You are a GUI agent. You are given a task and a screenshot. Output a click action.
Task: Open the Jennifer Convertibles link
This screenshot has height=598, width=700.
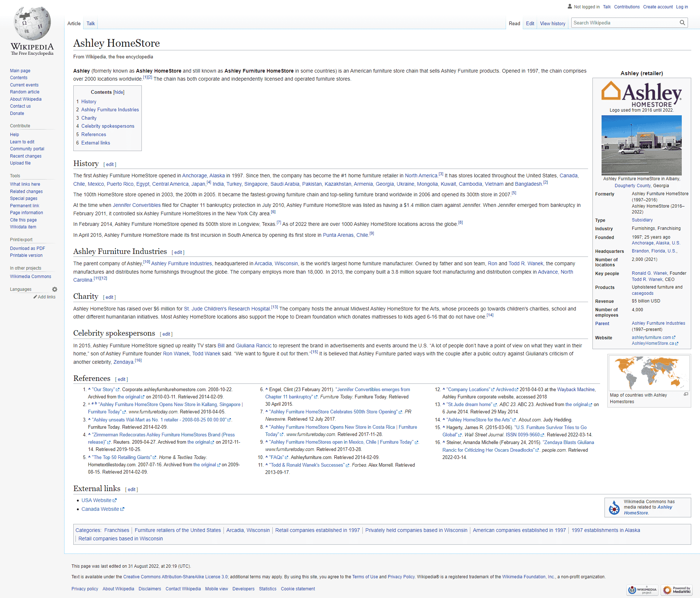pos(136,205)
